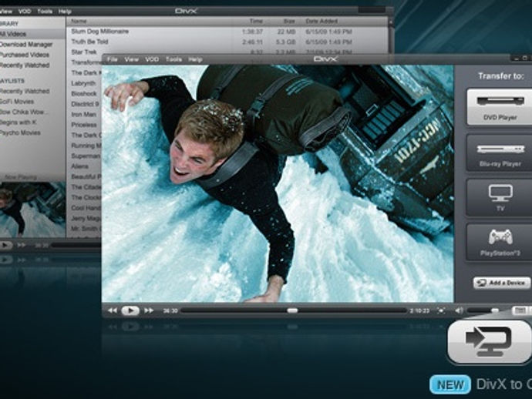Select Bioshock in video list

pos(84,93)
